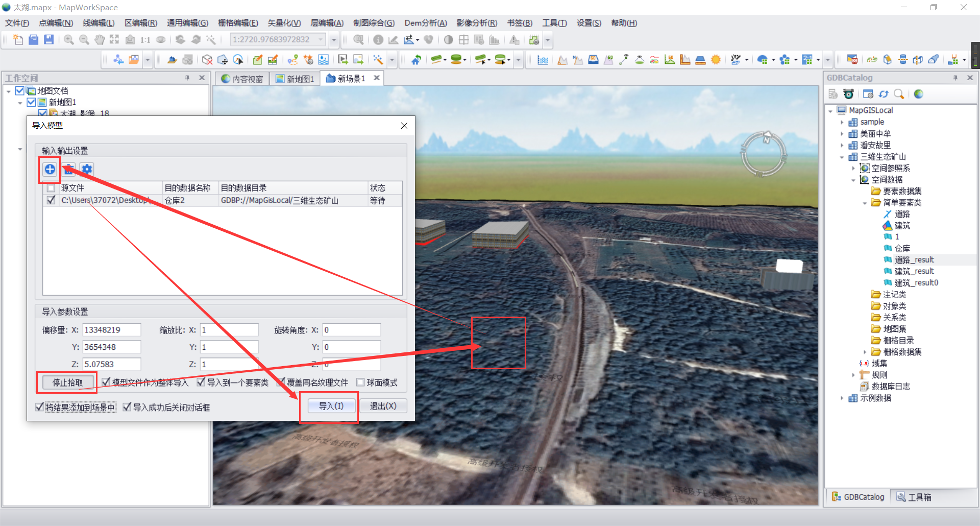Click the 偏移量 X input field
980x526 pixels.
click(x=112, y=330)
